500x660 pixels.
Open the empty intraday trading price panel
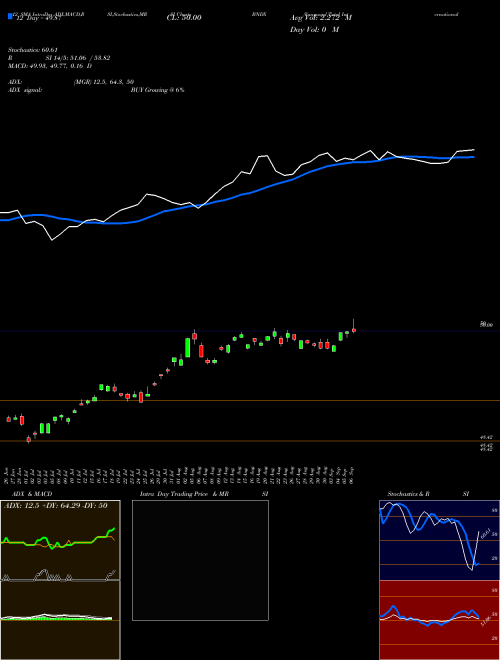pos(200,560)
